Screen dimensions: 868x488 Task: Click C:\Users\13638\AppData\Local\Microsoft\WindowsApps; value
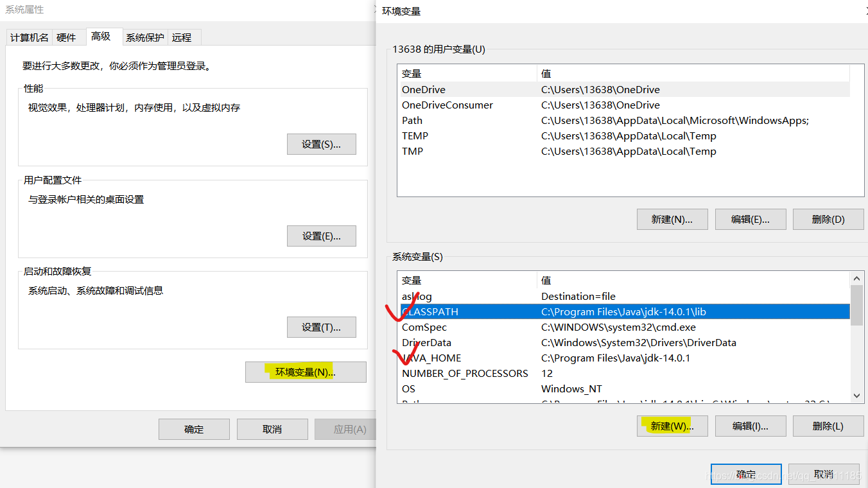[675, 120]
